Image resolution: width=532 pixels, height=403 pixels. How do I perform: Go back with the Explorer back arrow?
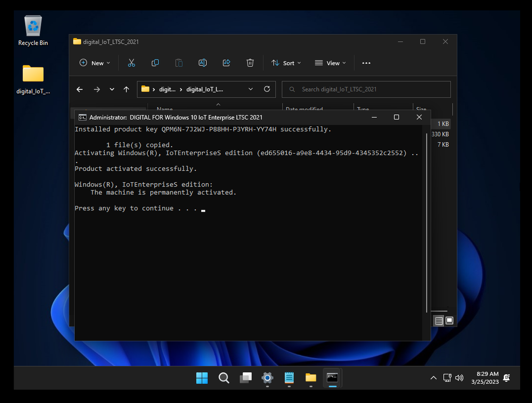pos(80,90)
